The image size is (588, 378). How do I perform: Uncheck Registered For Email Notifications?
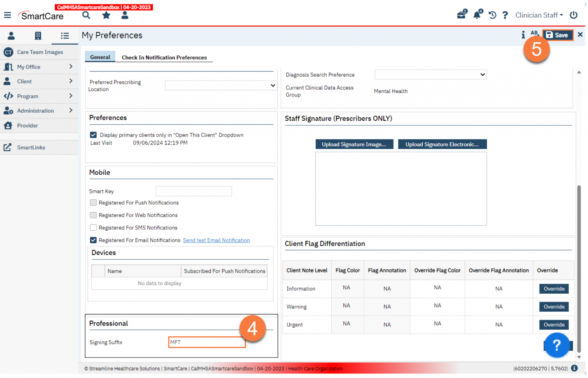[x=93, y=240]
